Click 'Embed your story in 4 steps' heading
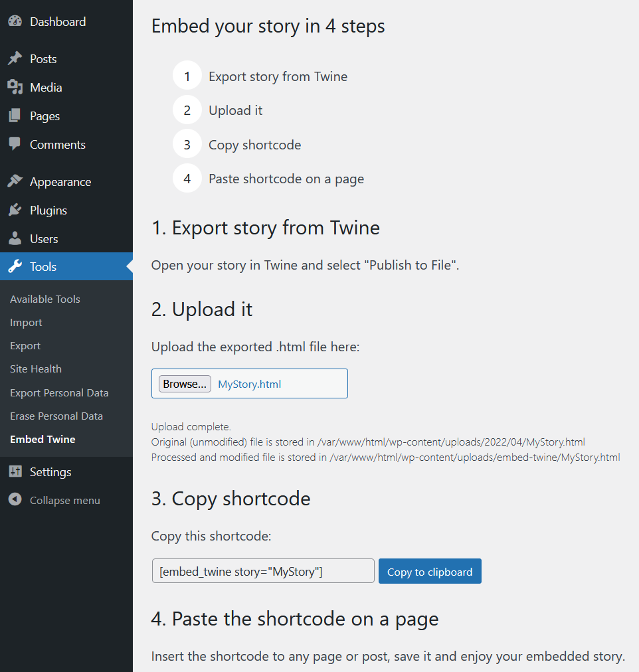The image size is (639, 672). pyautogui.click(x=268, y=26)
